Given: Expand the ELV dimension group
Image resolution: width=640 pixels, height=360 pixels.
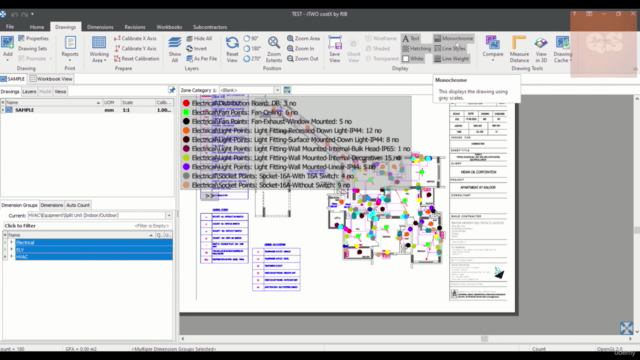Looking at the screenshot, I should [x=11, y=249].
